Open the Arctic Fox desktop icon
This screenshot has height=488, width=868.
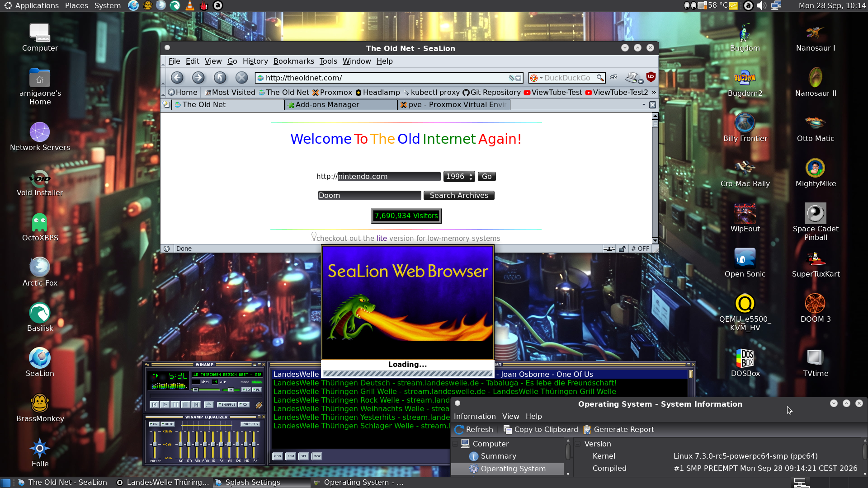(x=40, y=272)
